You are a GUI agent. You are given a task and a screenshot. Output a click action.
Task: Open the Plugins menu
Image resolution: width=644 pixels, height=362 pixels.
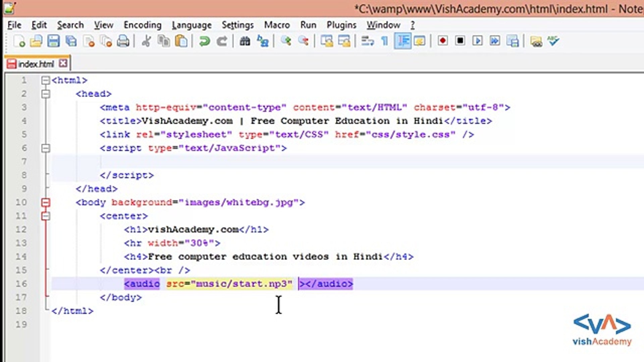[341, 25]
